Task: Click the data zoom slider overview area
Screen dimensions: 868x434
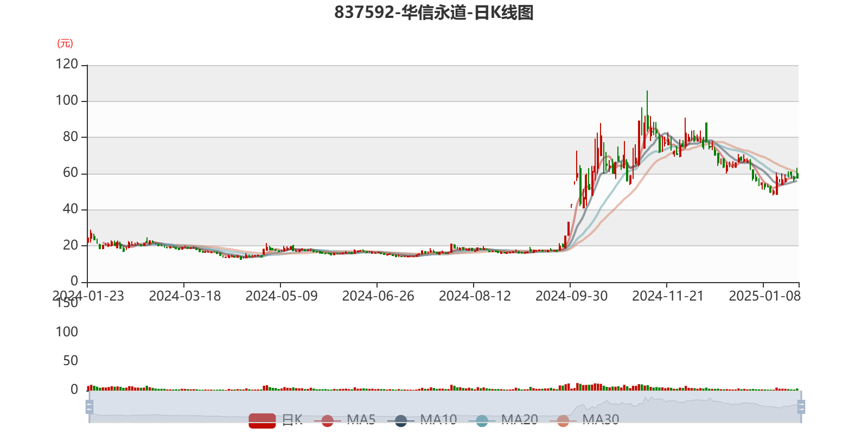Action: pos(445,406)
